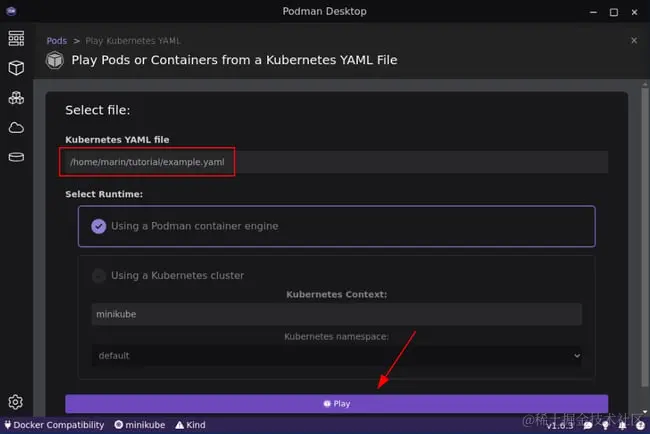650x434 pixels.
Task: Select Using a Podman container engine
Action: pyautogui.click(x=336, y=226)
